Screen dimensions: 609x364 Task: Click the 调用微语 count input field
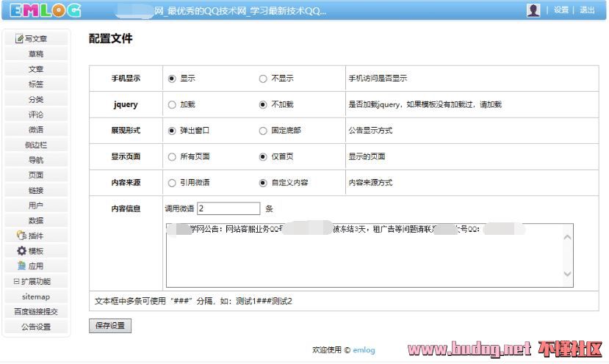point(228,208)
